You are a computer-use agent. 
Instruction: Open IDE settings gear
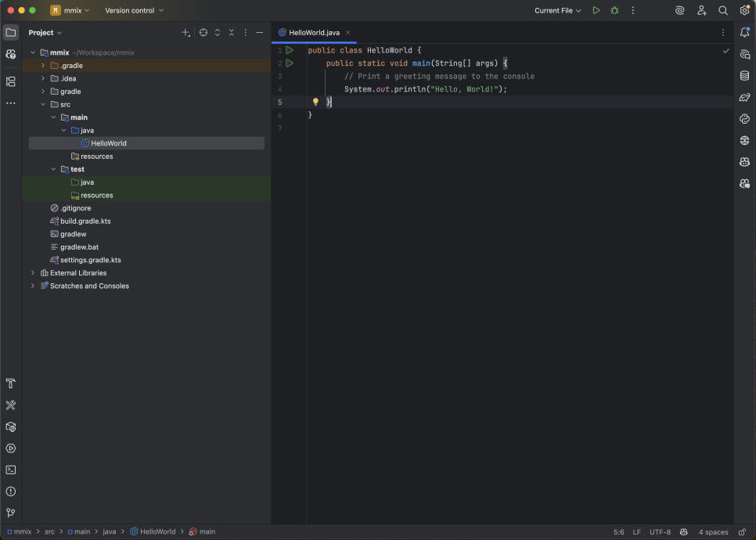744,11
